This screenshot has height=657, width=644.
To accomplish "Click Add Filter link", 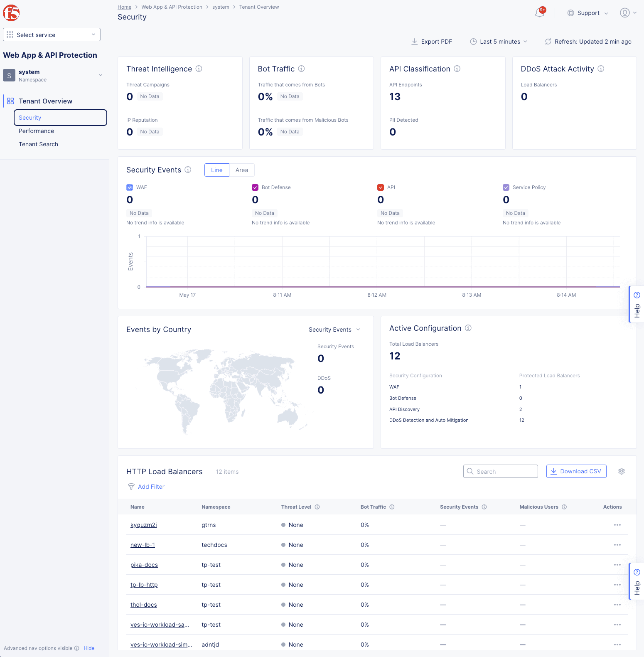I will click(151, 487).
